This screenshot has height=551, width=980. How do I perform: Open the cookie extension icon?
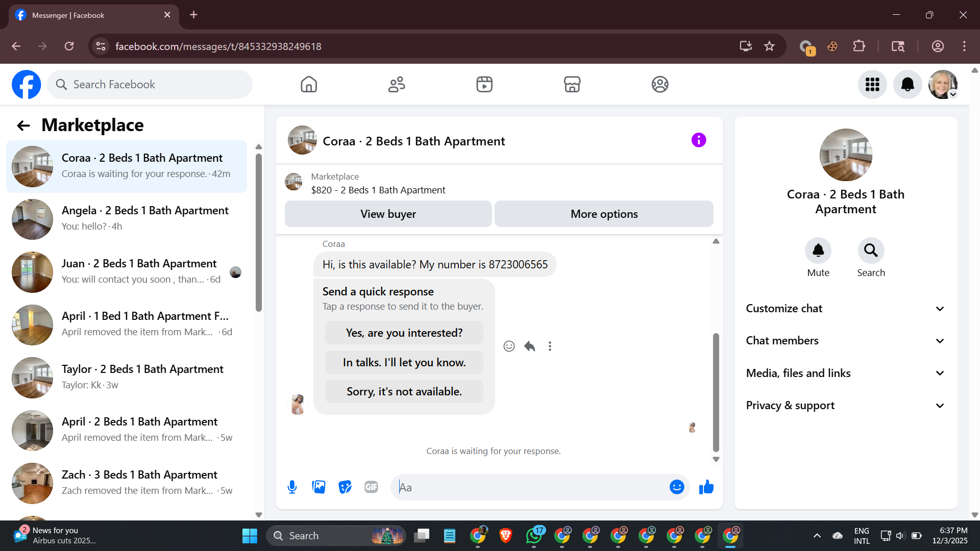(832, 46)
